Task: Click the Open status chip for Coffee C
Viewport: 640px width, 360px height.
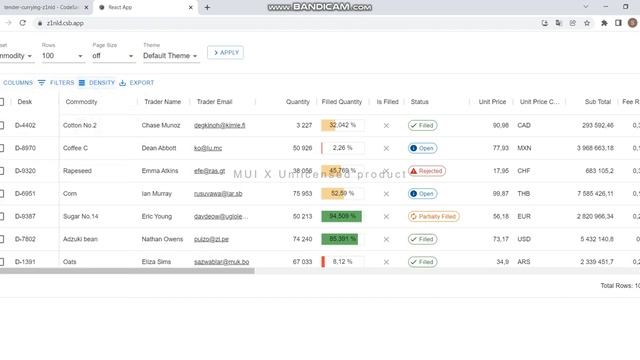Action: click(x=422, y=148)
